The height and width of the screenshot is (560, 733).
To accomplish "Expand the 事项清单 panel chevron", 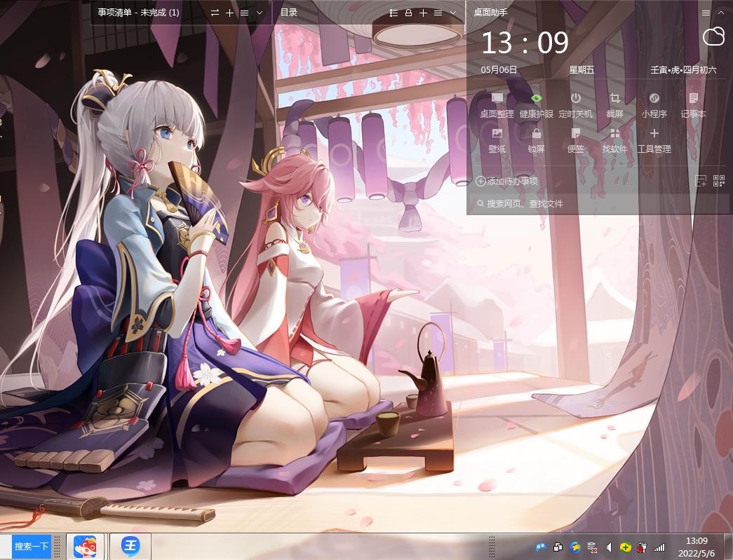I will pyautogui.click(x=260, y=13).
